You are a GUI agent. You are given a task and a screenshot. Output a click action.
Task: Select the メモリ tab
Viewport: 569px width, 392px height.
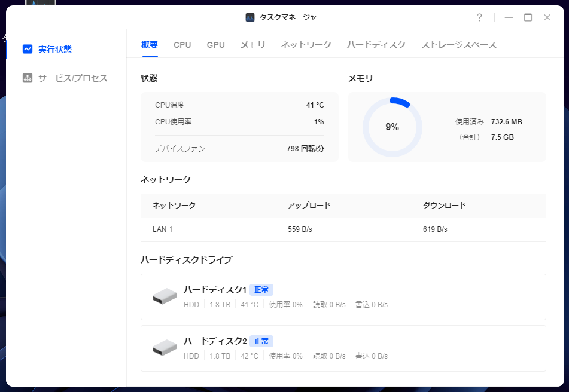252,45
